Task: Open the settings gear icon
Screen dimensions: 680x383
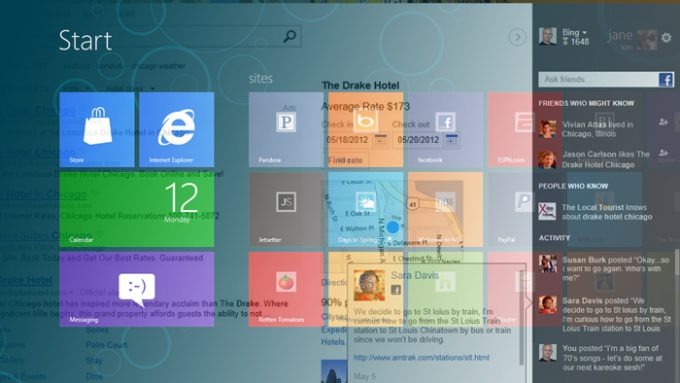Action: 666,38
